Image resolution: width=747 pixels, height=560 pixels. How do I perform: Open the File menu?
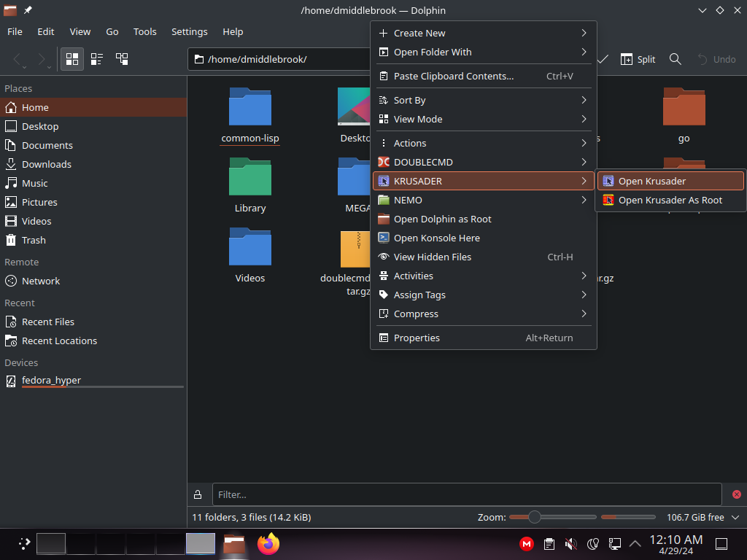pos(15,31)
